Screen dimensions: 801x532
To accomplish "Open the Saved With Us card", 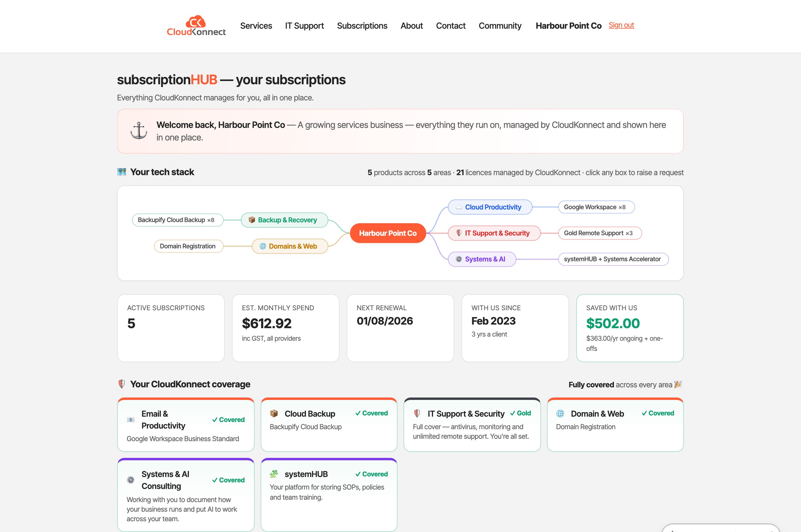I will tap(630, 328).
